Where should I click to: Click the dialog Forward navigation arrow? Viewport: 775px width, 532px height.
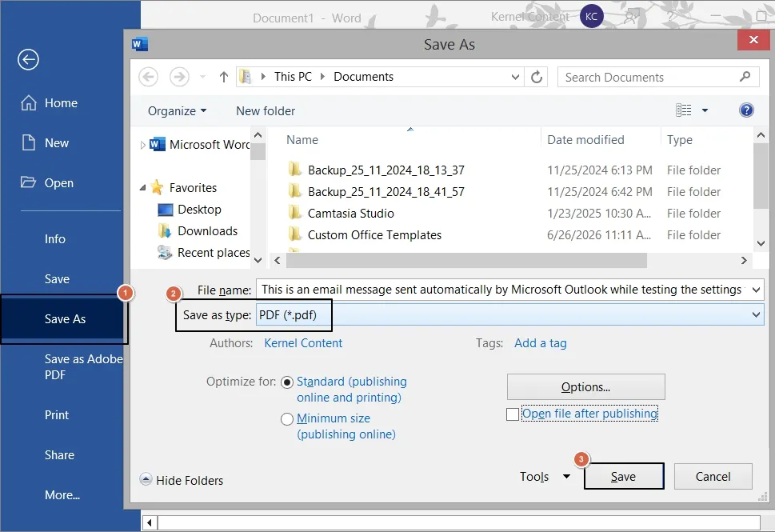179,77
